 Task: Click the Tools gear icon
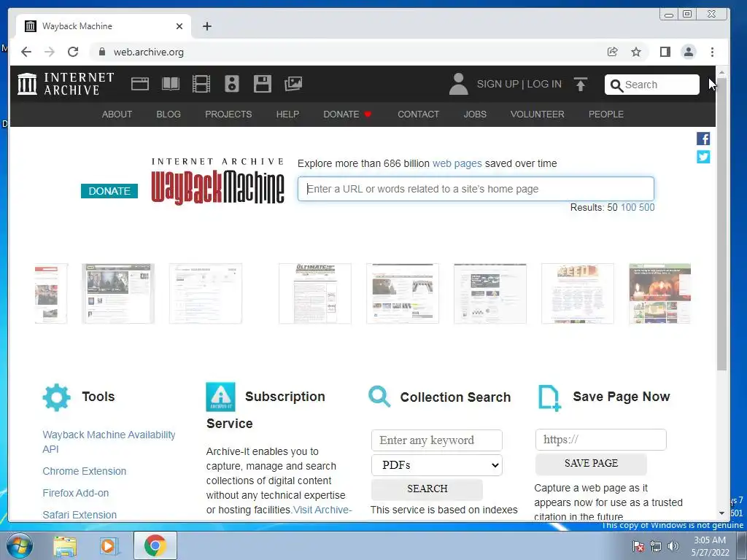(x=57, y=397)
